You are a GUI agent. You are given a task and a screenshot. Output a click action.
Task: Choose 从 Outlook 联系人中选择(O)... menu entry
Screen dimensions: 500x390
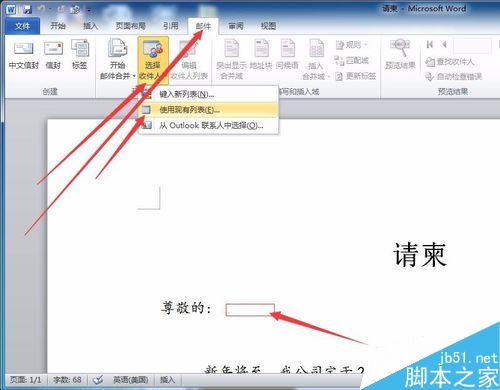point(209,125)
